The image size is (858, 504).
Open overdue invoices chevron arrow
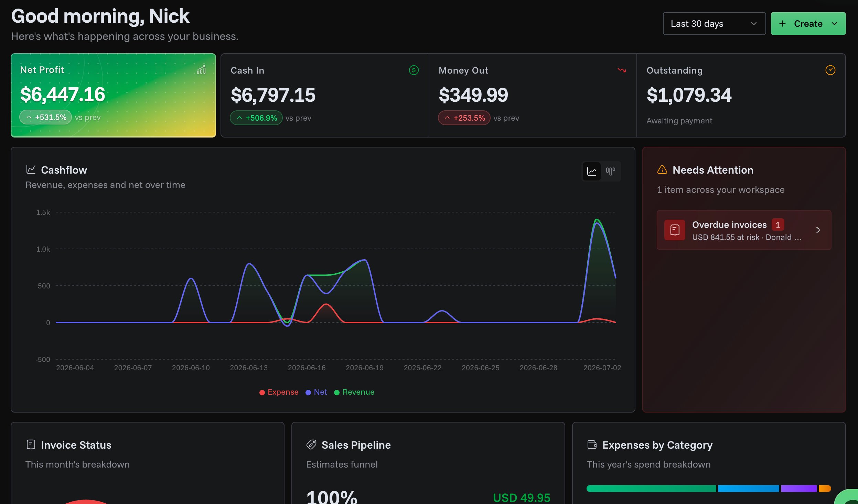818,230
